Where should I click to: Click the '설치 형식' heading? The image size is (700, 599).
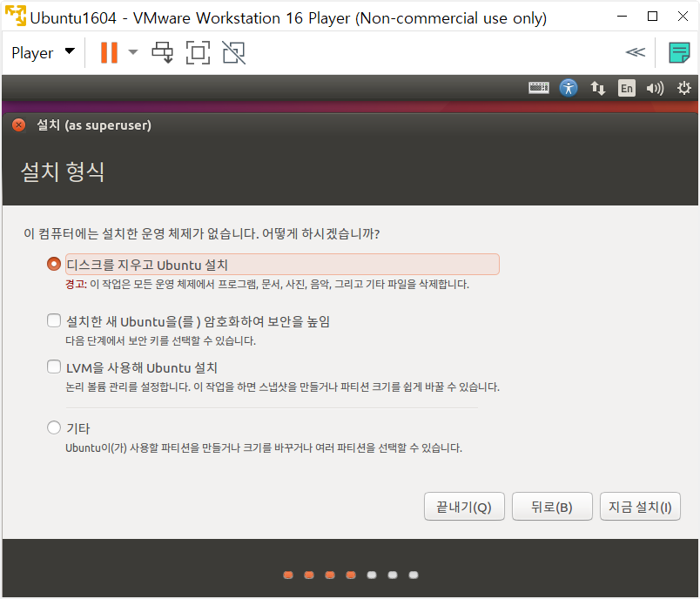[x=63, y=172]
